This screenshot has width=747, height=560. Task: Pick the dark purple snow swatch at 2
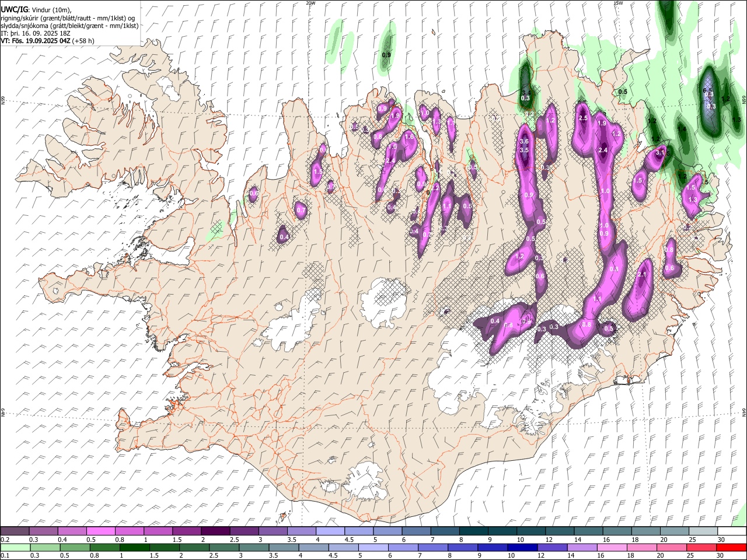coord(215,531)
